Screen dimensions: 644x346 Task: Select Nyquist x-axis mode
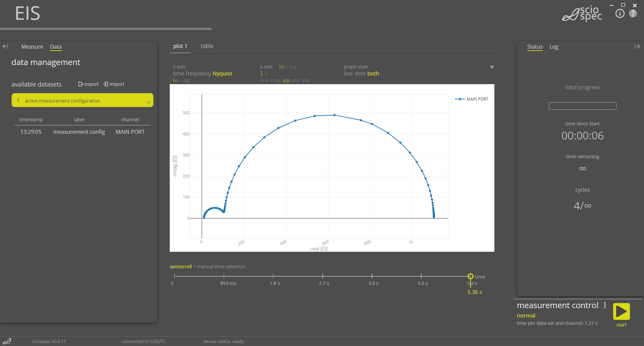click(x=222, y=74)
